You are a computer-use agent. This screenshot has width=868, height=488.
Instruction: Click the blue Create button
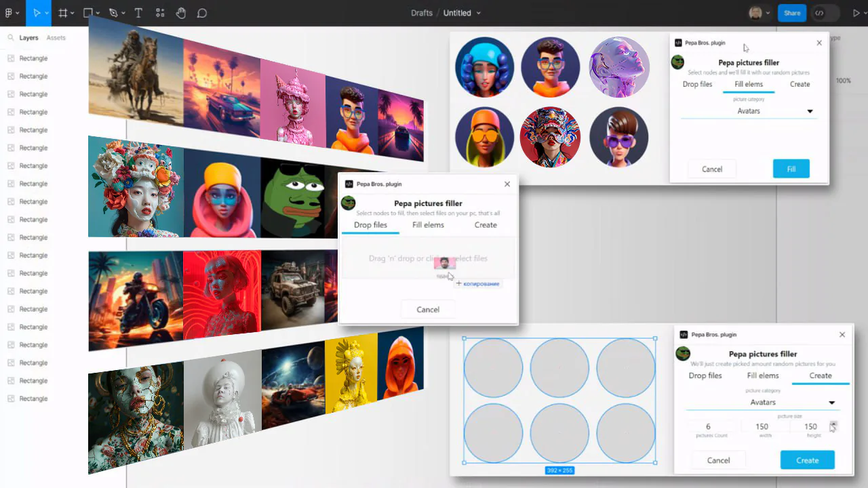click(807, 460)
